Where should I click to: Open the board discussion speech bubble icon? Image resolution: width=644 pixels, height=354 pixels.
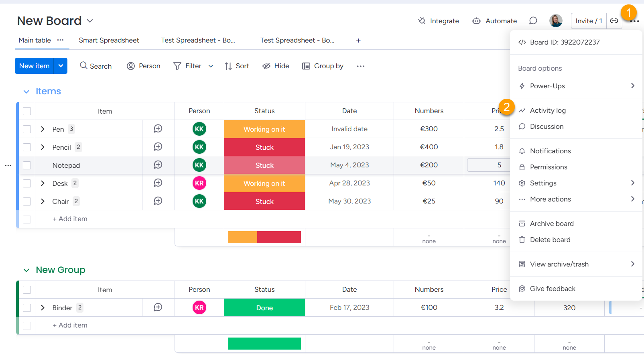pos(533,20)
